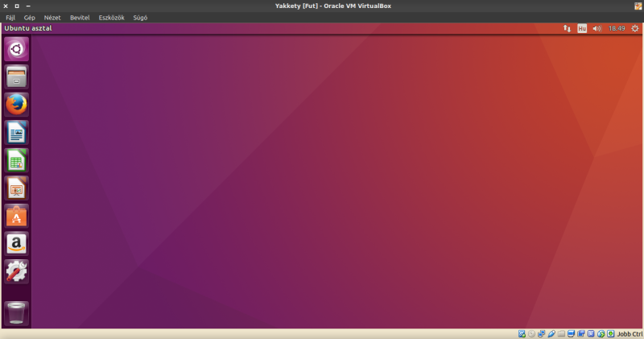This screenshot has width=644, height=339.
Task: Open the Gép menu
Action: [x=30, y=17]
